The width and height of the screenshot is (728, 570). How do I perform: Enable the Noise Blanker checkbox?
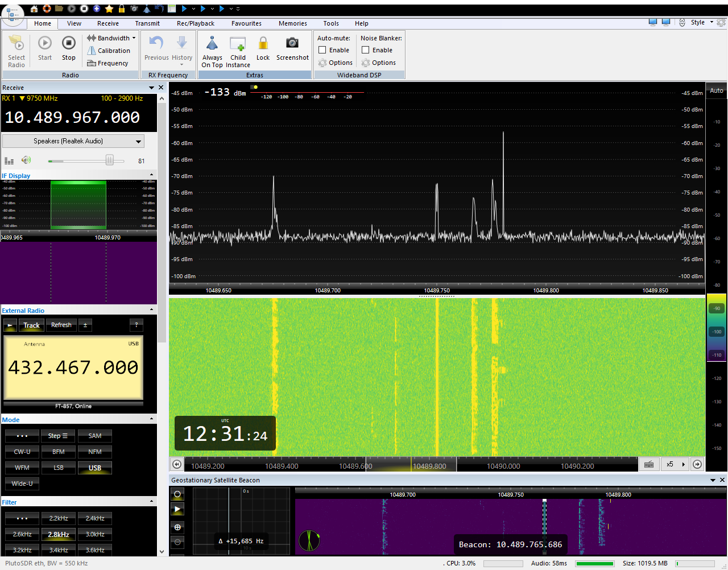click(x=366, y=50)
